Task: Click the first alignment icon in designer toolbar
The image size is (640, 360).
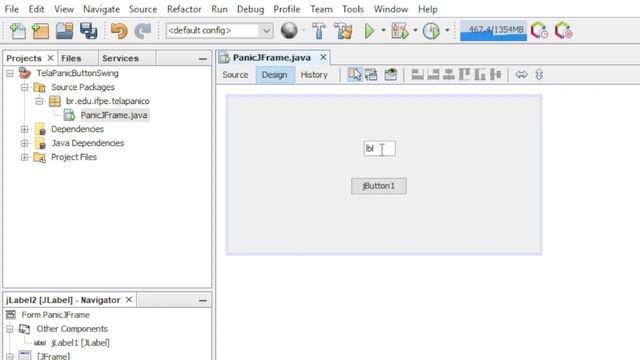Action: tap(417, 75)
